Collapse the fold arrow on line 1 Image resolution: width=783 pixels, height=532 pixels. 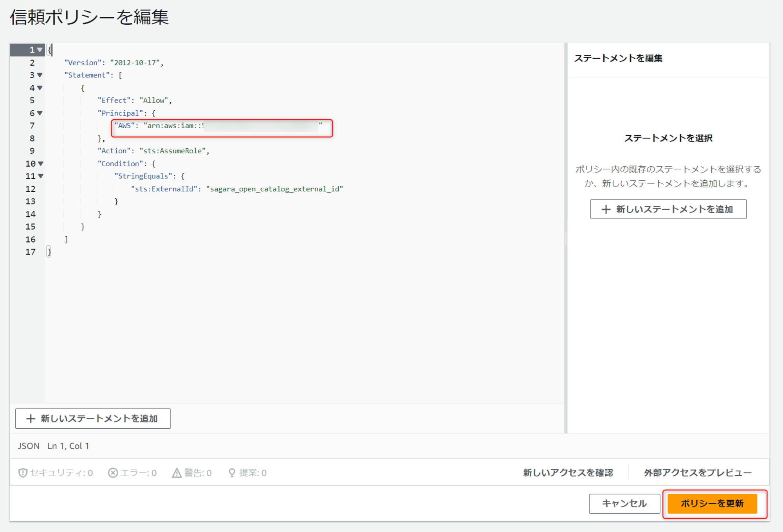(40, 50)
